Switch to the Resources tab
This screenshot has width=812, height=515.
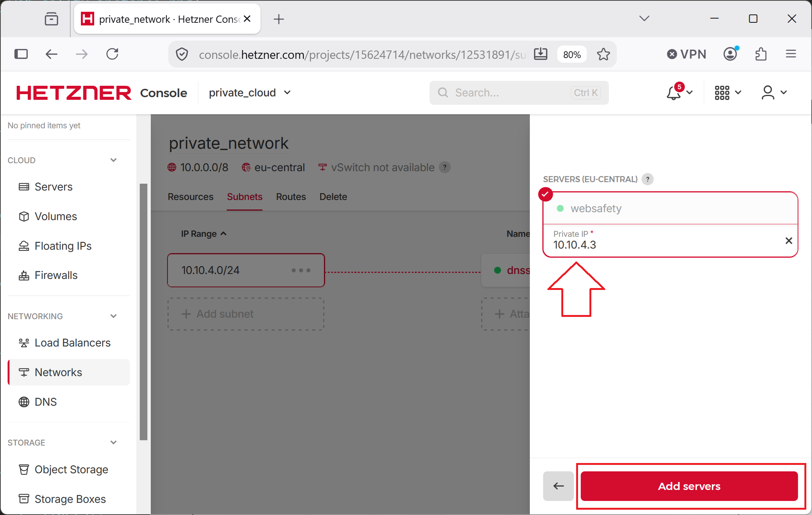191,197
